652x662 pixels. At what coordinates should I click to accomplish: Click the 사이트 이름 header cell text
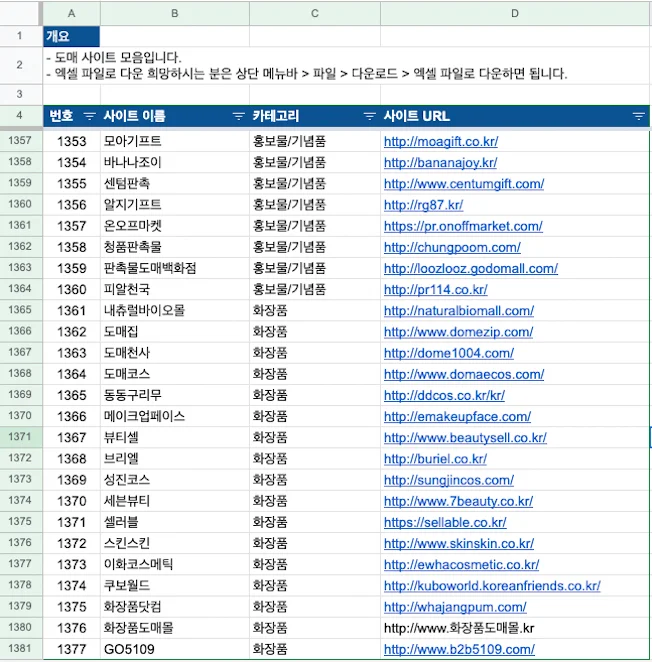tap(134, 116)
